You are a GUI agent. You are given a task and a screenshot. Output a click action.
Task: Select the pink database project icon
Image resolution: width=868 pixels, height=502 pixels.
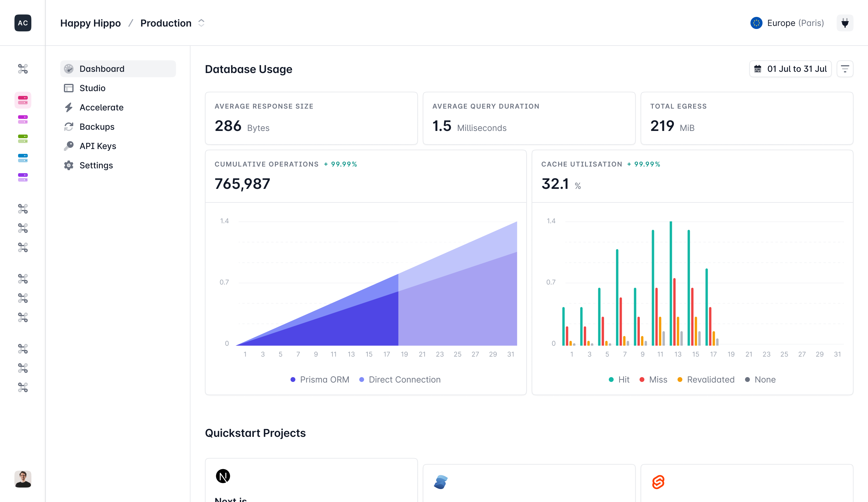23,100
